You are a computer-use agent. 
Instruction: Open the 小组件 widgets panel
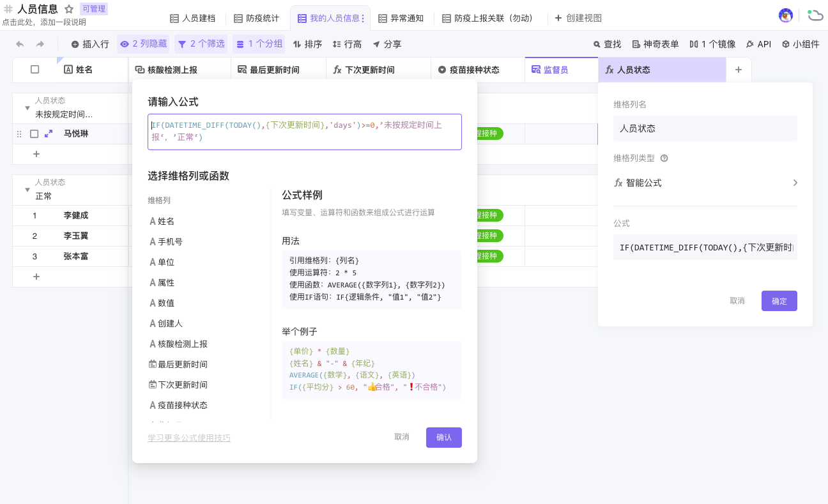(801, 44)
